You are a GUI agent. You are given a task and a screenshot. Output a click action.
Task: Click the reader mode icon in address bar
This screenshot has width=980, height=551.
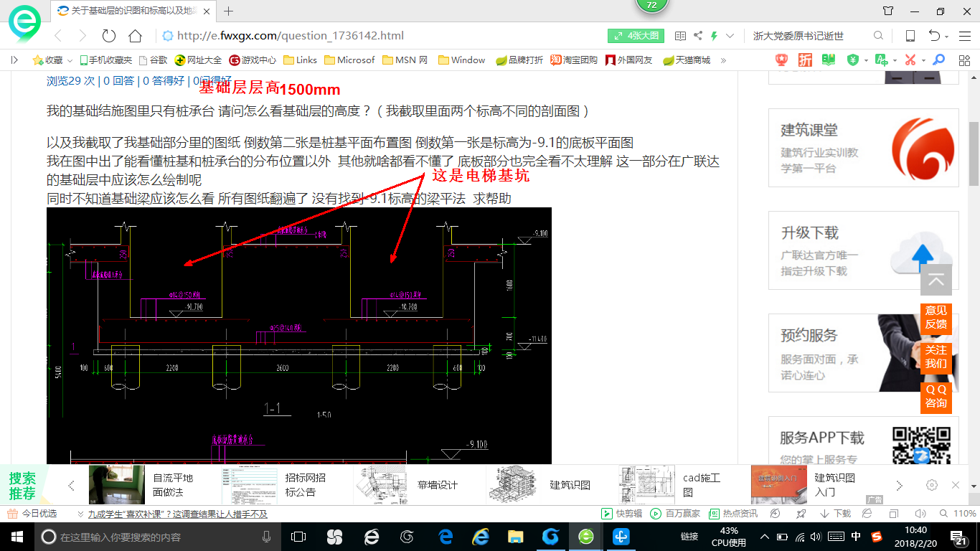680,36
